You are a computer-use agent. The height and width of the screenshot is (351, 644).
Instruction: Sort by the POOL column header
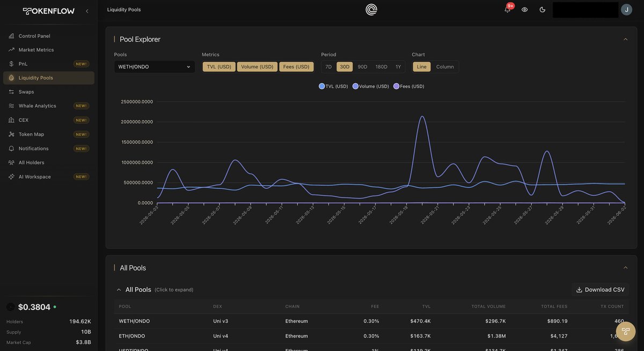point(125,306)
